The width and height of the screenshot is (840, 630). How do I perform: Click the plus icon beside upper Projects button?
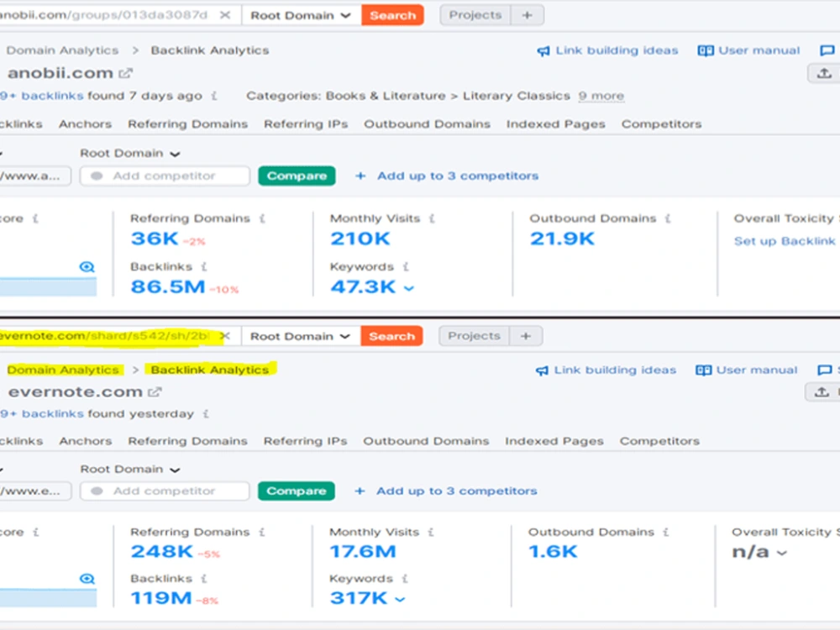[528, 15]
